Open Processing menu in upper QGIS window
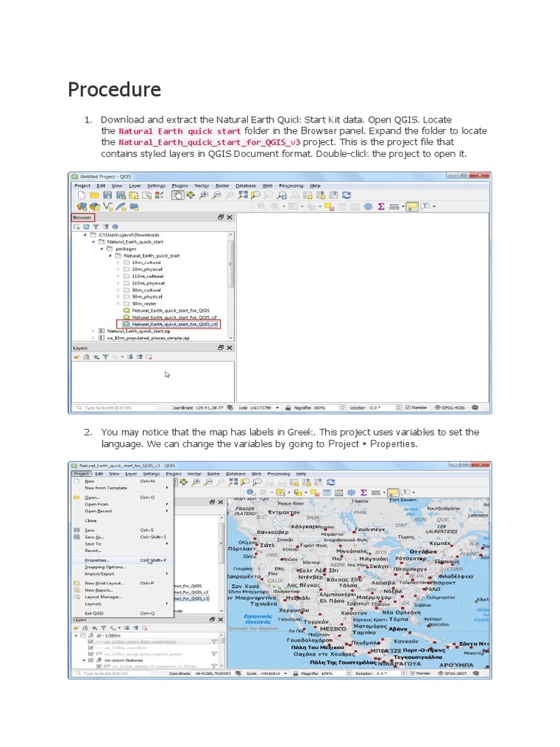This screenshot has height=747, width=560. click(x=291, y=186)
